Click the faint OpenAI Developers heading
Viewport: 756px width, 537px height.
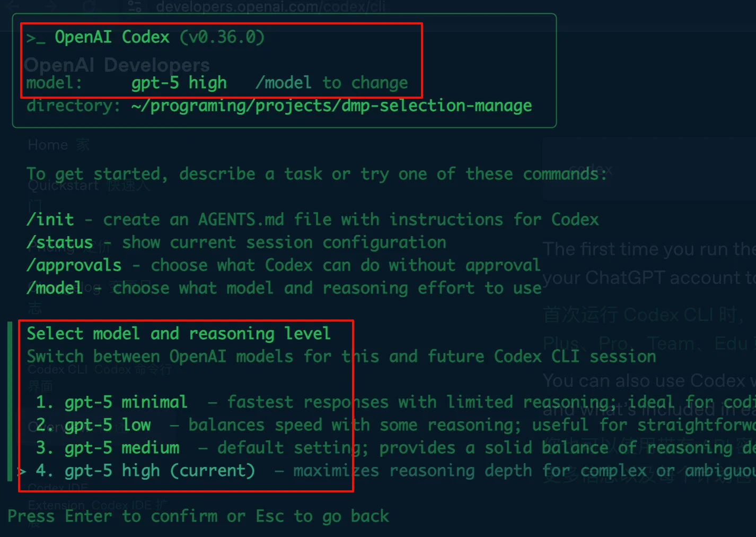coord(117,65)
